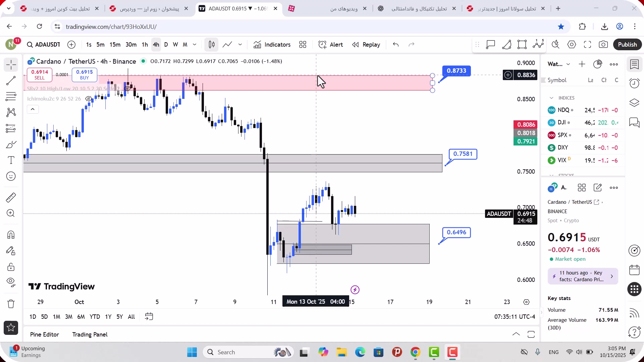This screenshot has width=644, height=362.
Task: Open favorites star toolbar button
Action: click(x=11, y=328)
